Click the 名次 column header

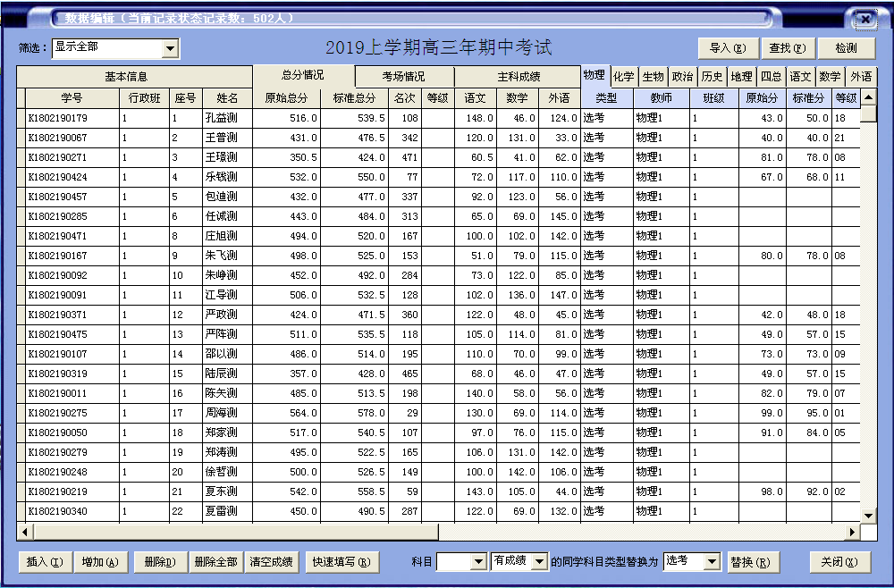click(x=405, y=98)
